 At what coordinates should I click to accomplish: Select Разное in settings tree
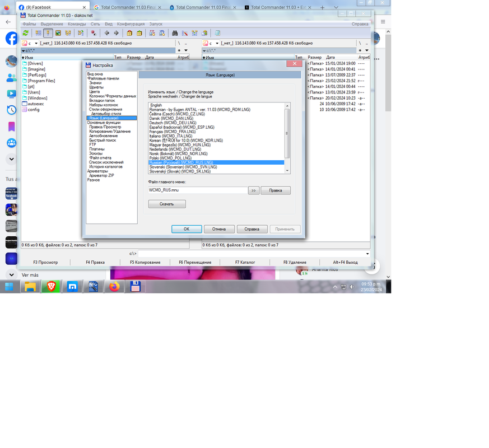[93, 180]
